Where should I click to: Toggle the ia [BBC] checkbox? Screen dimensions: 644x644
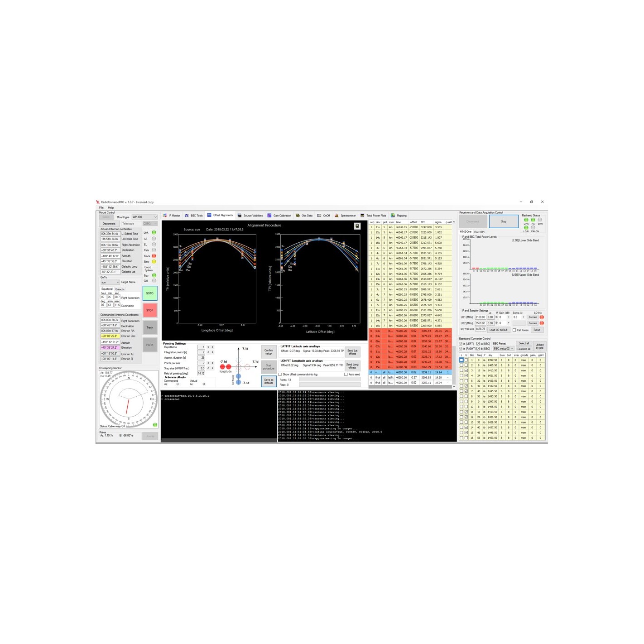tap(478, 344)
